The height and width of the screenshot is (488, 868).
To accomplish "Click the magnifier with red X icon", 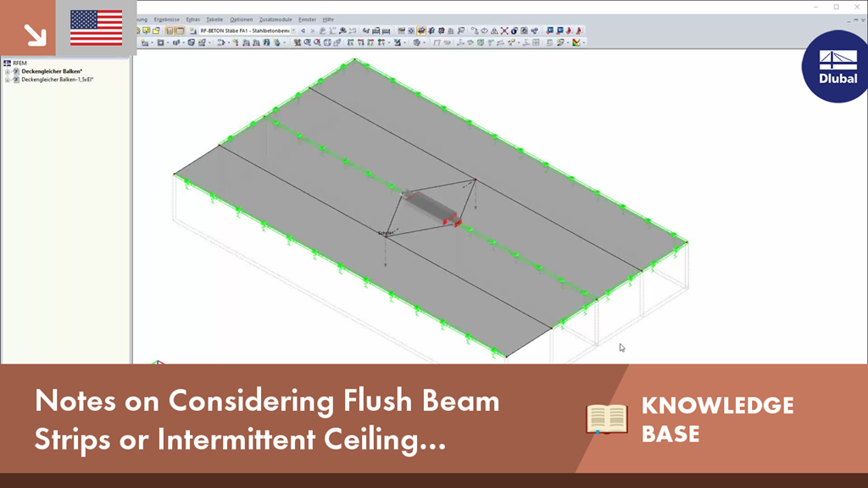I will click(317, 42).
